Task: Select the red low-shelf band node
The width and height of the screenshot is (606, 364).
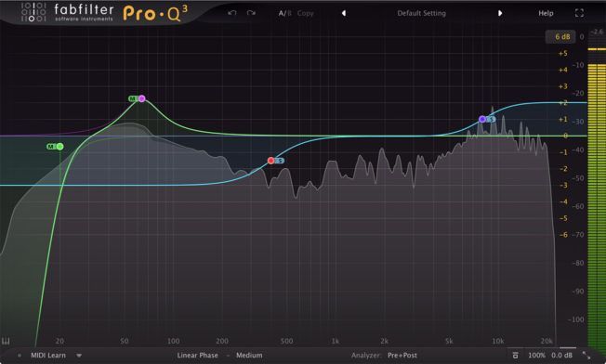Action: pos(270,161)
